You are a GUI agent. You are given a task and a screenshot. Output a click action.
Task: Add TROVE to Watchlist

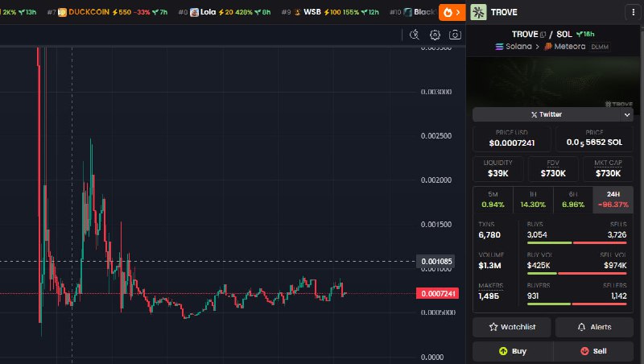(512, 327)
